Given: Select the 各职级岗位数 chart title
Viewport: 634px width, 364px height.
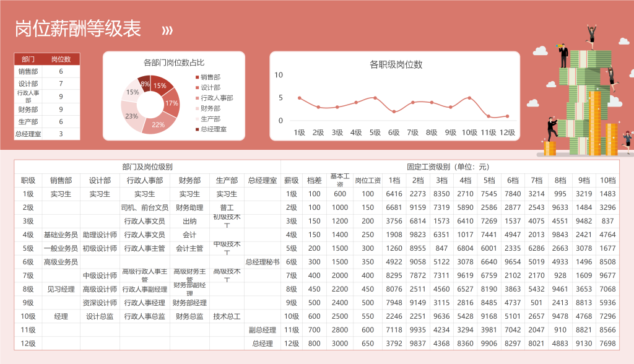Looking at the screenshot, I should tap(396, 65).
